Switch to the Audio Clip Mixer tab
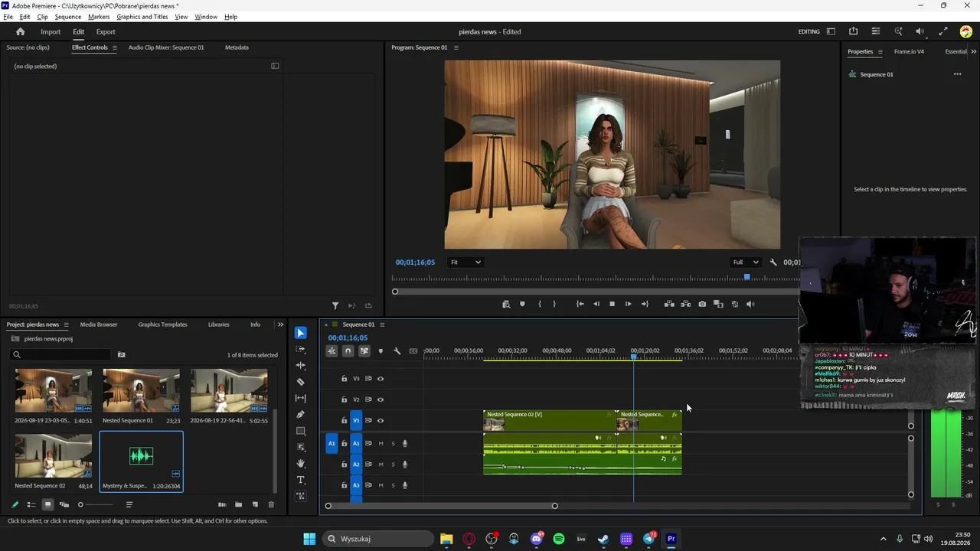The height and width of the screenshot is (551, 980). coord(166,47)
